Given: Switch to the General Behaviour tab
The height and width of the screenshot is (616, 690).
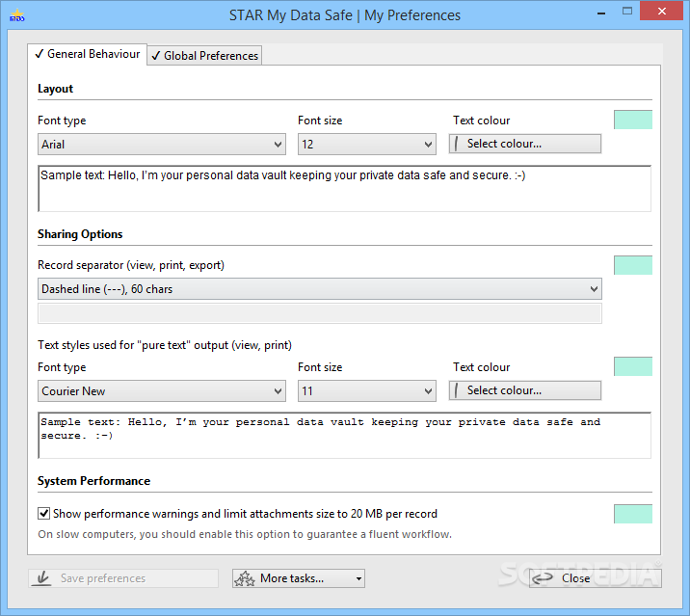Looking at the screenshot, I should click(87, 54).
